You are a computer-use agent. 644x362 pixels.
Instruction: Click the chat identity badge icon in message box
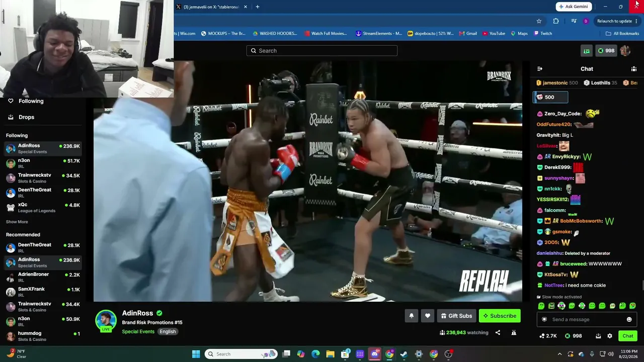544,319
